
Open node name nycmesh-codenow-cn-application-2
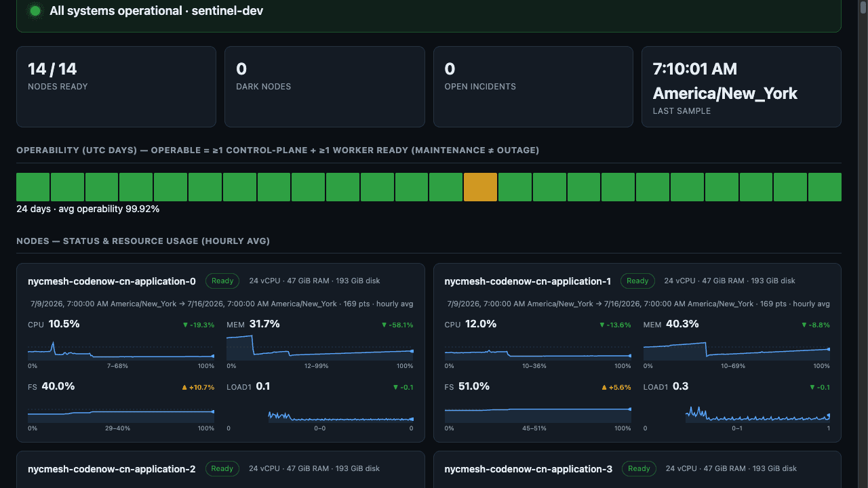pyautogui.click(x=112, y=469)
